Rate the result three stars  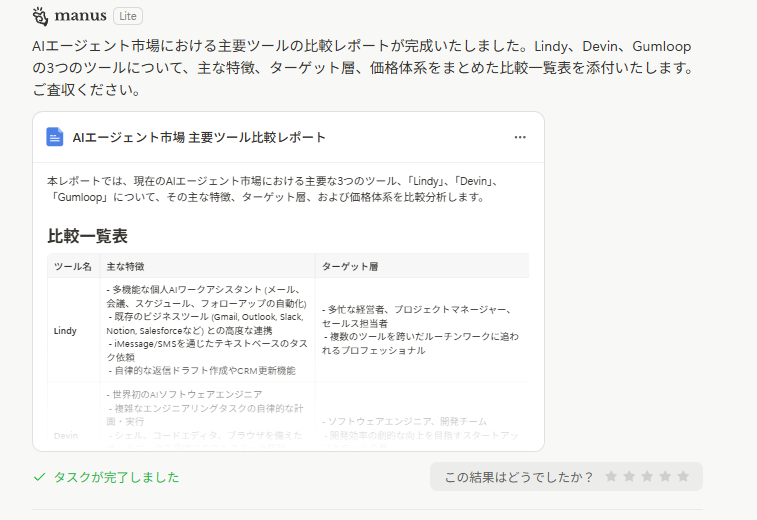coord(647,477)
